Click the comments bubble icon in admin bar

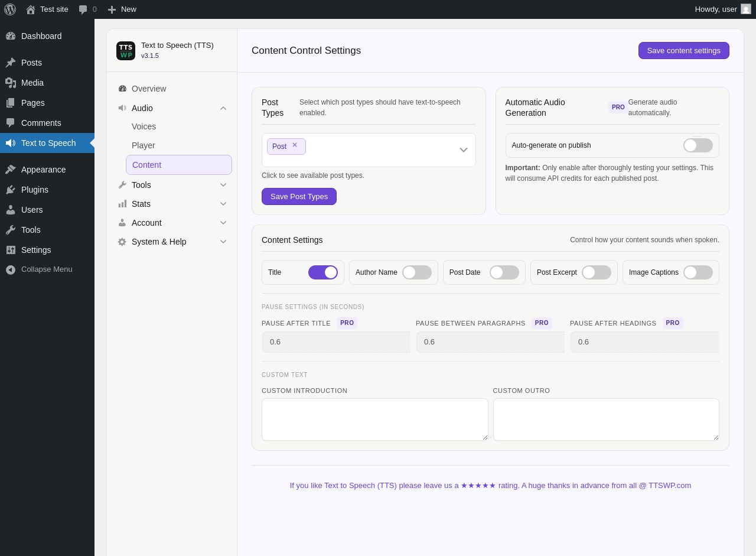pyautogui.click(x=83, y=9)
